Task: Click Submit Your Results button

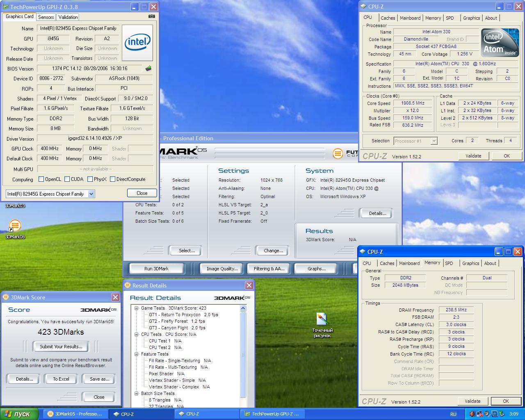Action: [61, 347]
